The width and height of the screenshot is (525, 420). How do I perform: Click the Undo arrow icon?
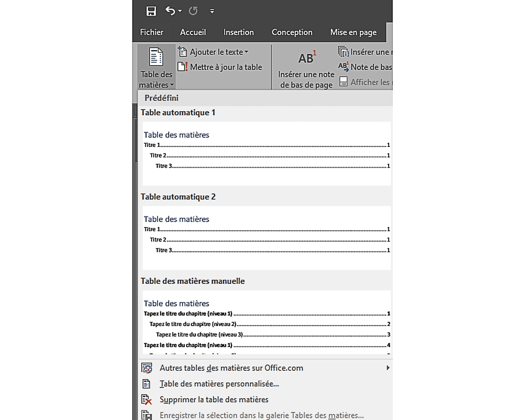(x=170, y=11)
